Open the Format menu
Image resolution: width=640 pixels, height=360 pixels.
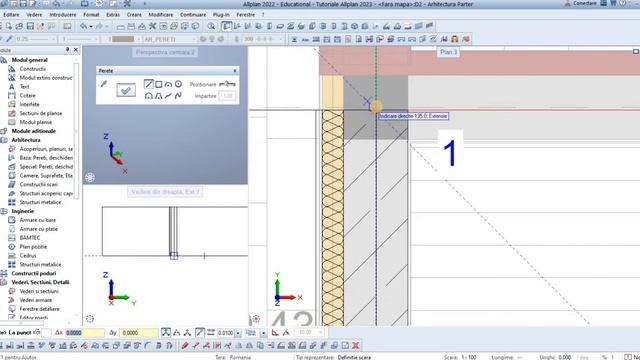(91, 15)
